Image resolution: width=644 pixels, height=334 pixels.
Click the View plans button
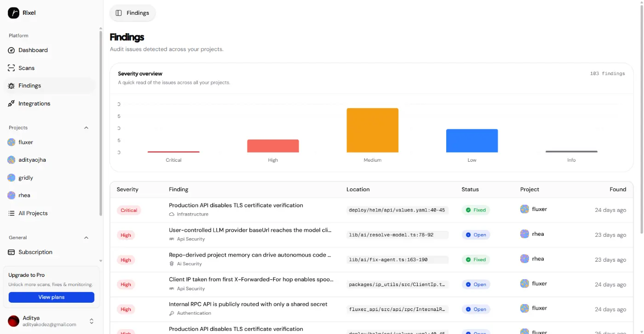[52, 297]
